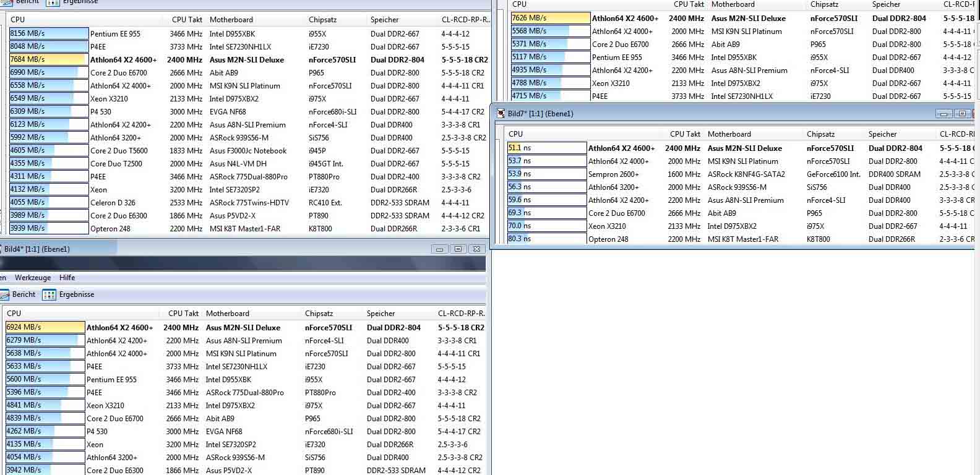Select the 6558 MB/s result bar
The height and width of the screenshot is (475, 980).
click(49, 85)
